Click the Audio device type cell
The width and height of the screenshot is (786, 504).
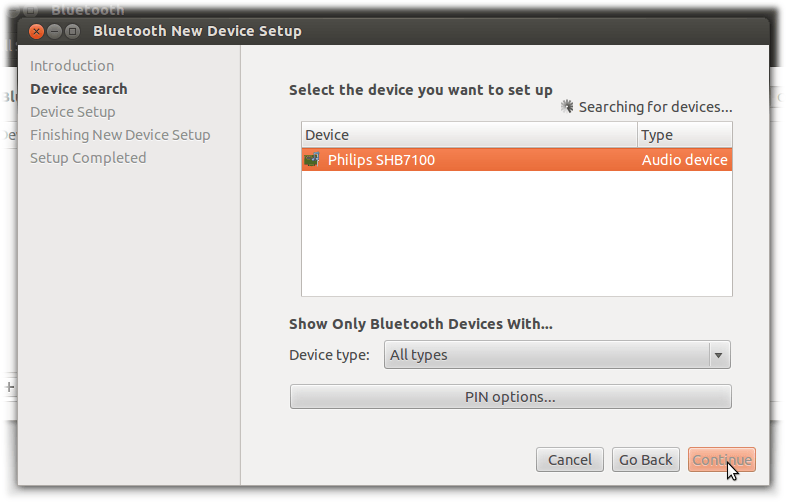tap(685, 160)
